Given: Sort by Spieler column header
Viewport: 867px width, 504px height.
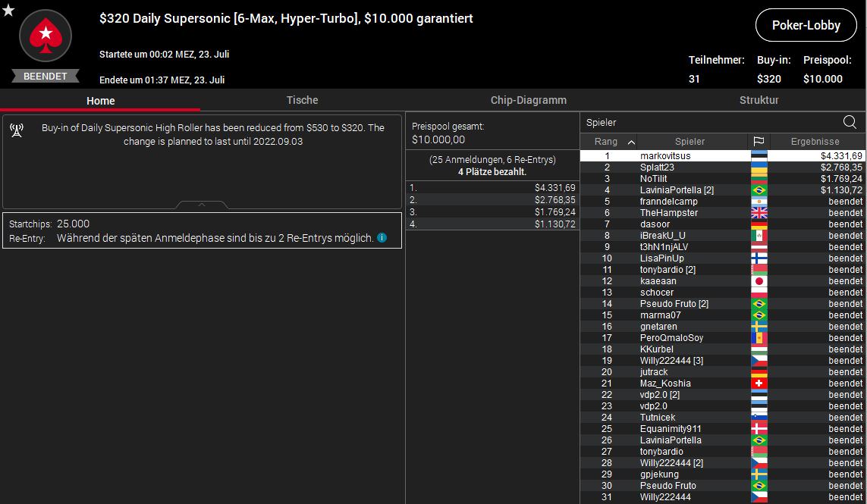Looking at the screenshot, I should pos(690,142).
